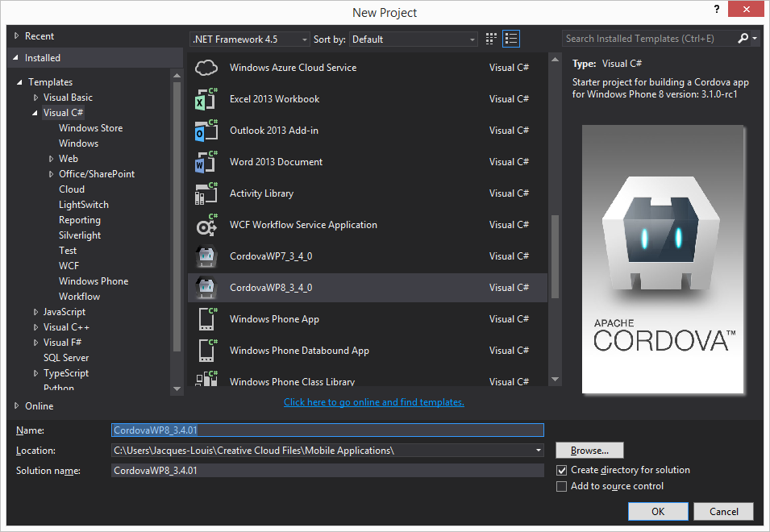Open the .NET Framework 4.5 dropdown
The height and width of the screenshot is (532, 770).
(x=249, y=39)
